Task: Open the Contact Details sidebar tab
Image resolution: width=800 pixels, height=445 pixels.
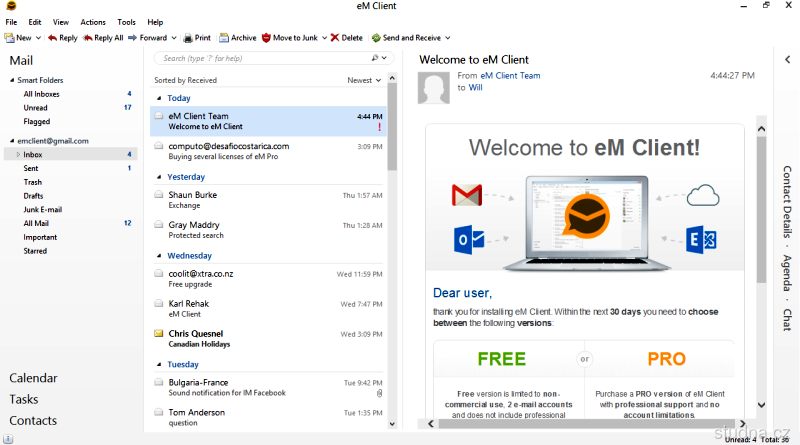Action: pos(787,202)
